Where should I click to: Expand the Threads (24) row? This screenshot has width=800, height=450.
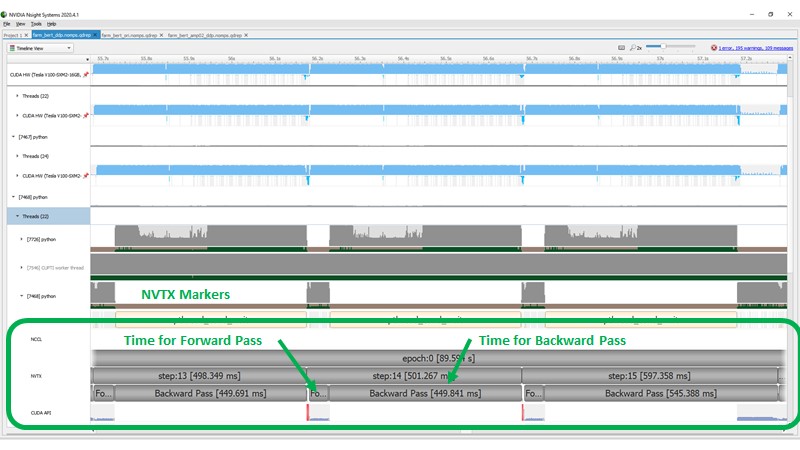coord(17,156)
